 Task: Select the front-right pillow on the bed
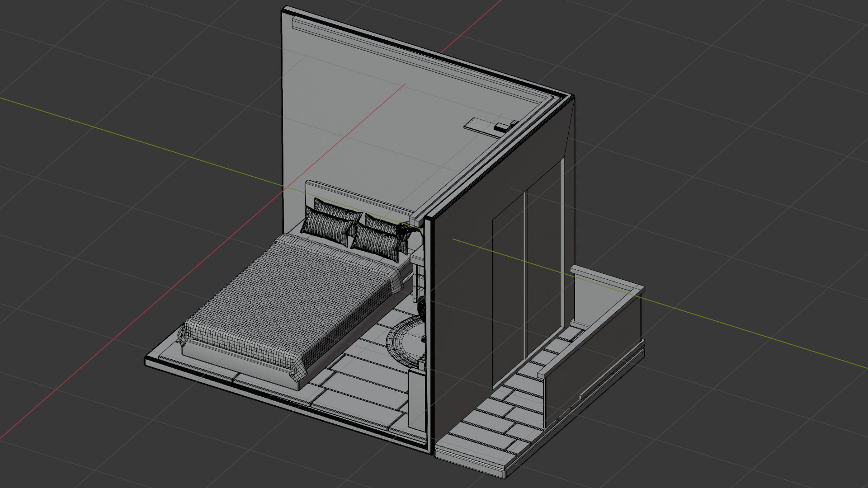coord(376,243)
